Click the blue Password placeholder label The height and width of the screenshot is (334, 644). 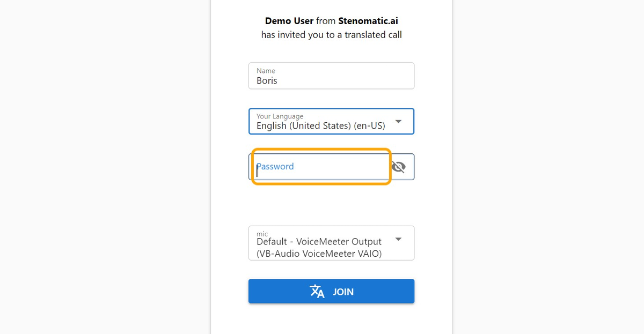pyautogui.click(x=275, y=166)
